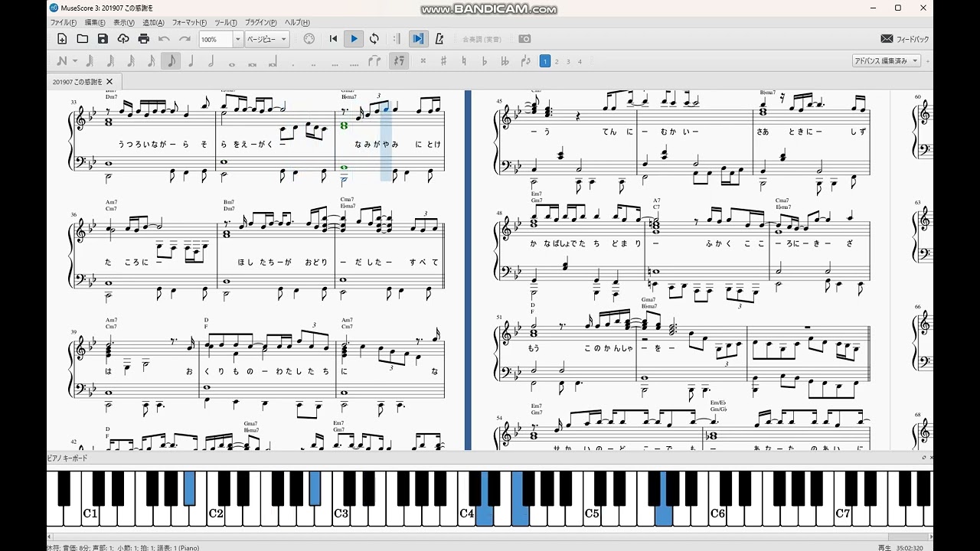Select the quarter note duration
This screenshot has width=980, height=551.
click(191, 61)
